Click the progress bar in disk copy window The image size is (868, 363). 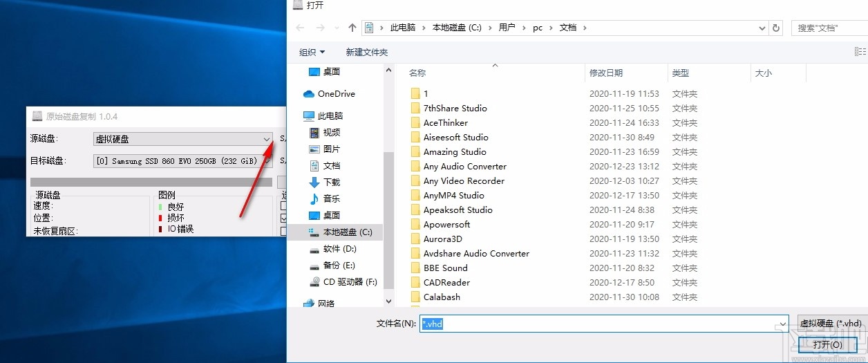[152, 182]
